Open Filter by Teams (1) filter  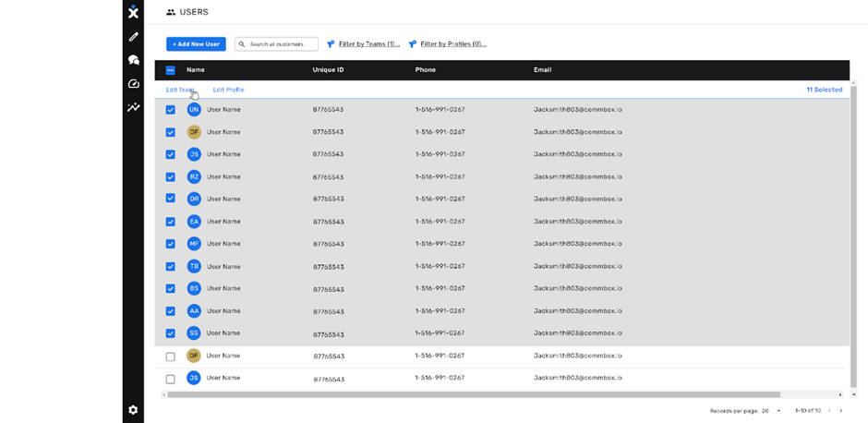pyautogui.click(x=364, y=43)
